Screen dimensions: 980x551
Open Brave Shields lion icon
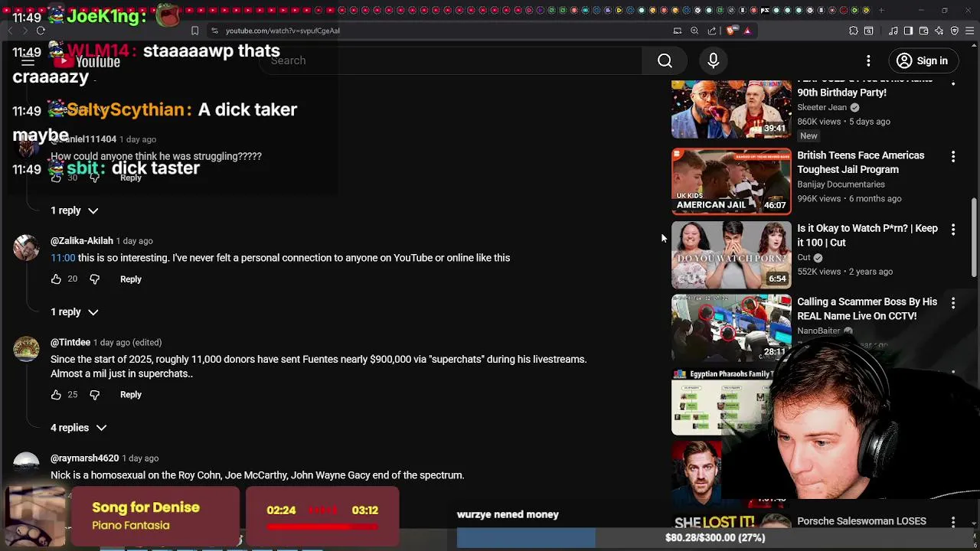pyautogui.click(x=730, y=31)
